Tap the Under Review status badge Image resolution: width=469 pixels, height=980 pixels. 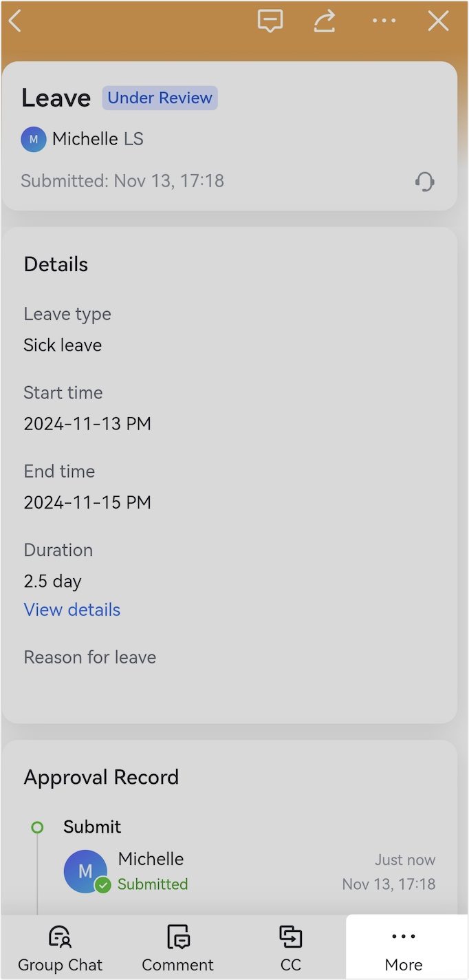click(x=160, y=98)
